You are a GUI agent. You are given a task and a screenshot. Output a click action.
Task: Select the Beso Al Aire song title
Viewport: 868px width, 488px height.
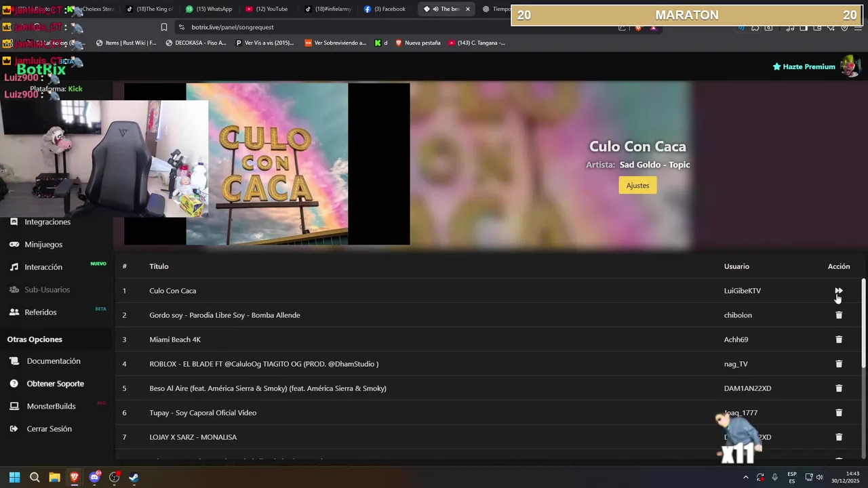click(268, 388)
